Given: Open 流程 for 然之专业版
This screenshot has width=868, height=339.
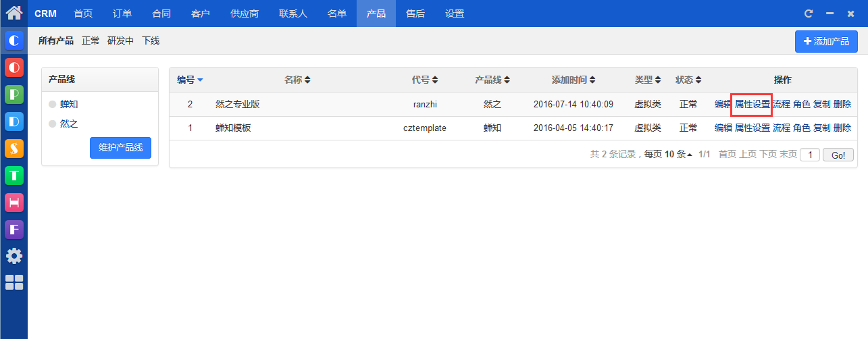Looking at the screenshot, I should coord(782,104).
